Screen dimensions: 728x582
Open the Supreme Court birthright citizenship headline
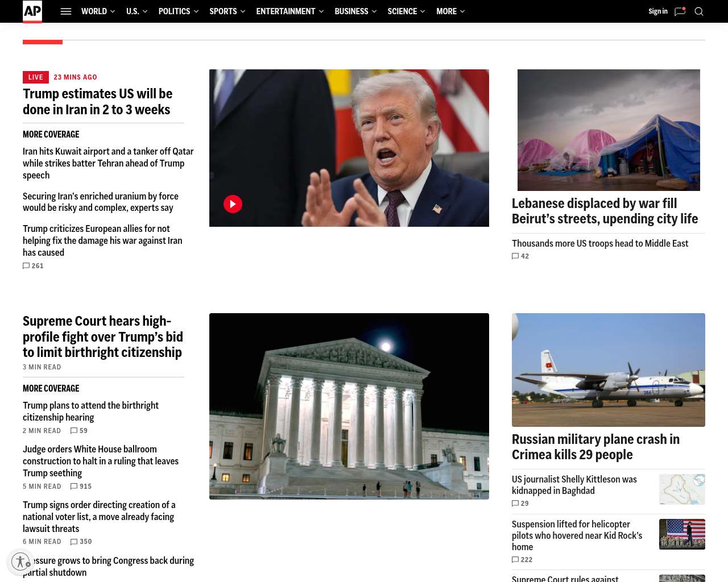point(103,336)
